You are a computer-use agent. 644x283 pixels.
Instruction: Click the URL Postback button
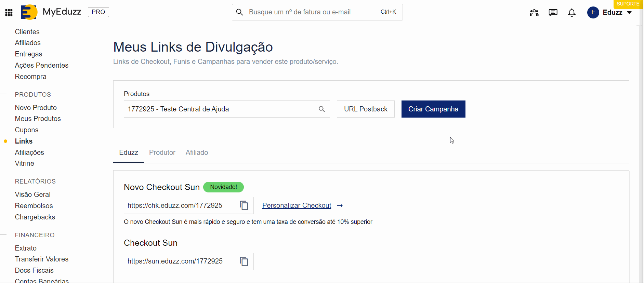click(365, 109)
